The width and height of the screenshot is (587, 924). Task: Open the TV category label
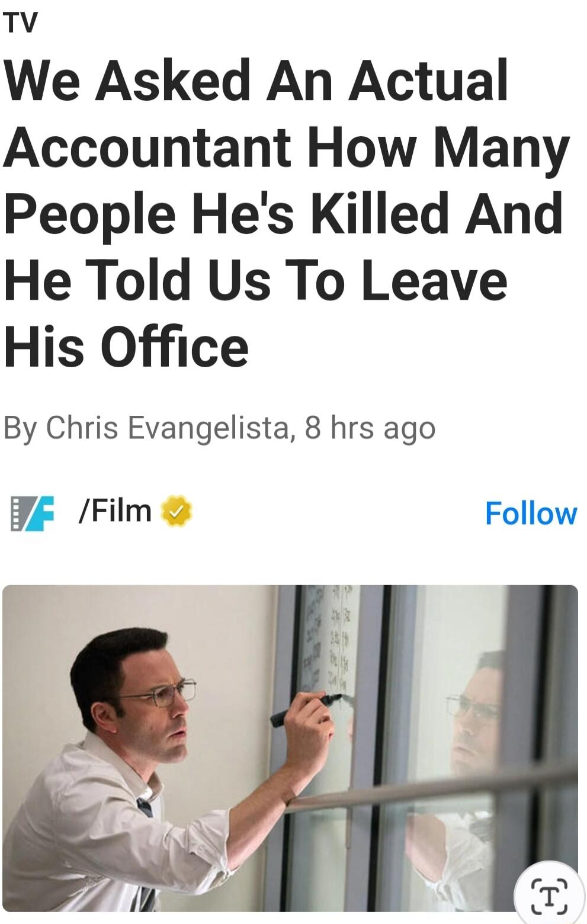20,23
